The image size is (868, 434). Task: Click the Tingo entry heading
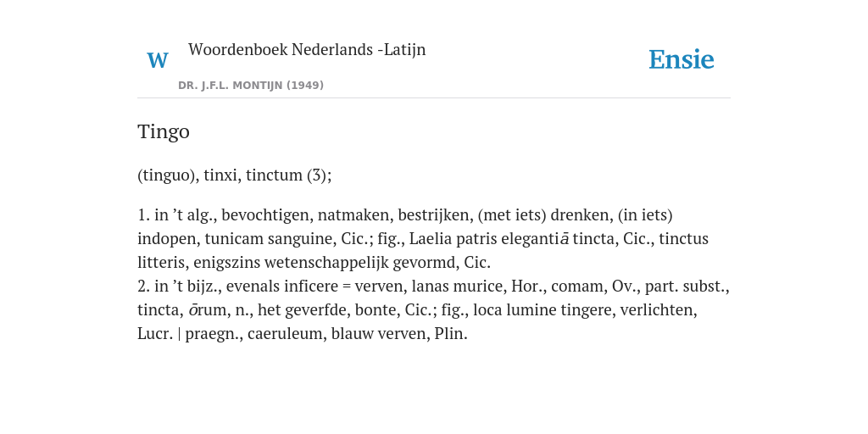coord(164,131)
